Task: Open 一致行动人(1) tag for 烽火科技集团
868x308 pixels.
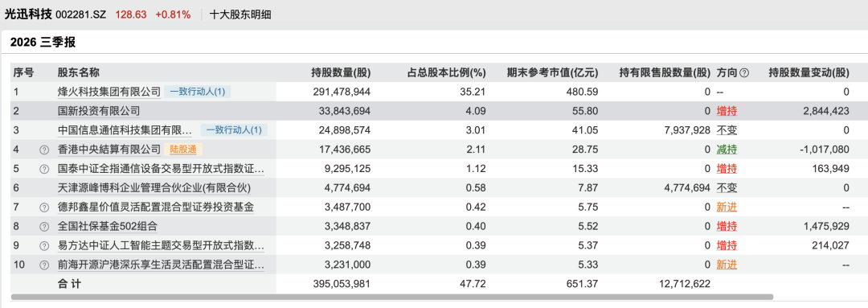Action: coord(198,92)
